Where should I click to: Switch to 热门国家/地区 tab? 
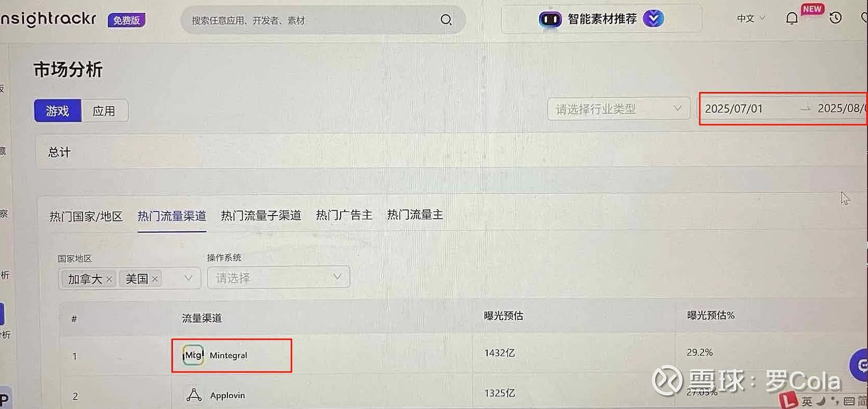click(x=86, y=217)
